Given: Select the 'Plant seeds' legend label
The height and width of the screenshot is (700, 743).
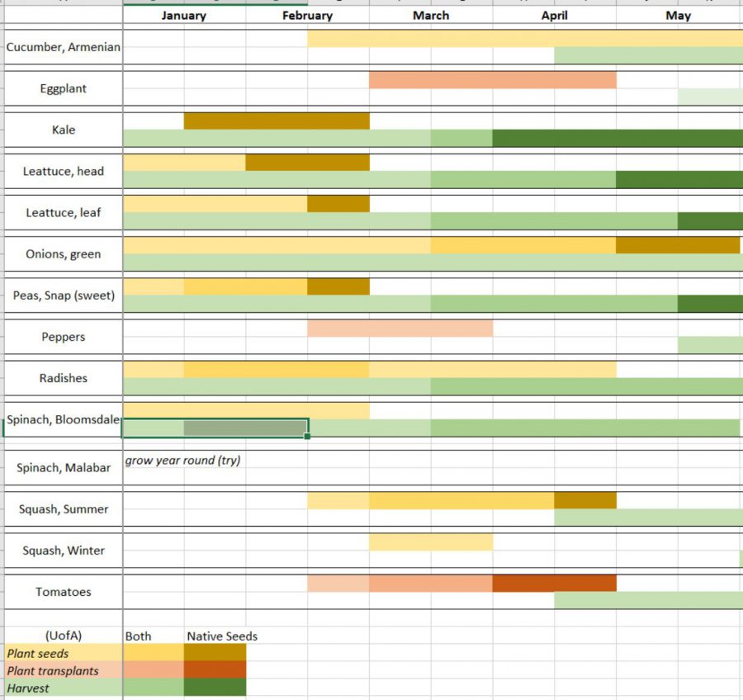Looking at the screenshot, I should (64, 653).
